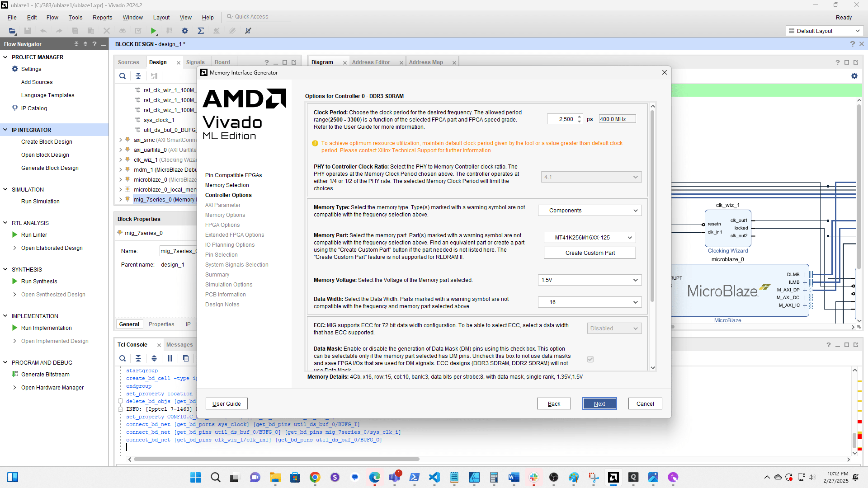
Task: Open diagram settings gear icon
Action: point(854,76)
